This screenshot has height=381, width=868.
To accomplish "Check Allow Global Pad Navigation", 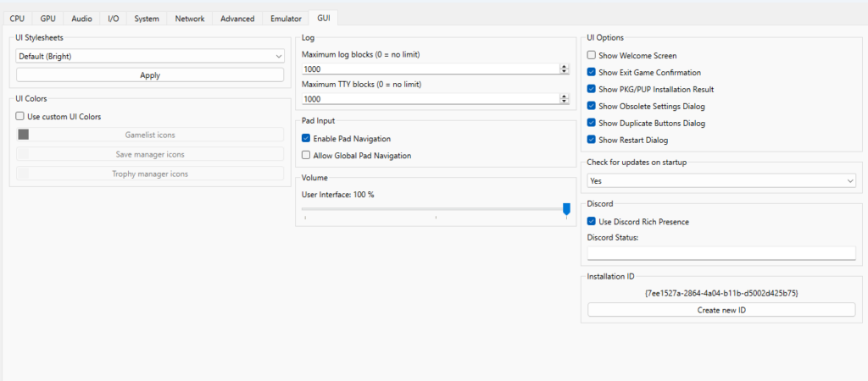I will pyautogui.click(x=306, y=156).
